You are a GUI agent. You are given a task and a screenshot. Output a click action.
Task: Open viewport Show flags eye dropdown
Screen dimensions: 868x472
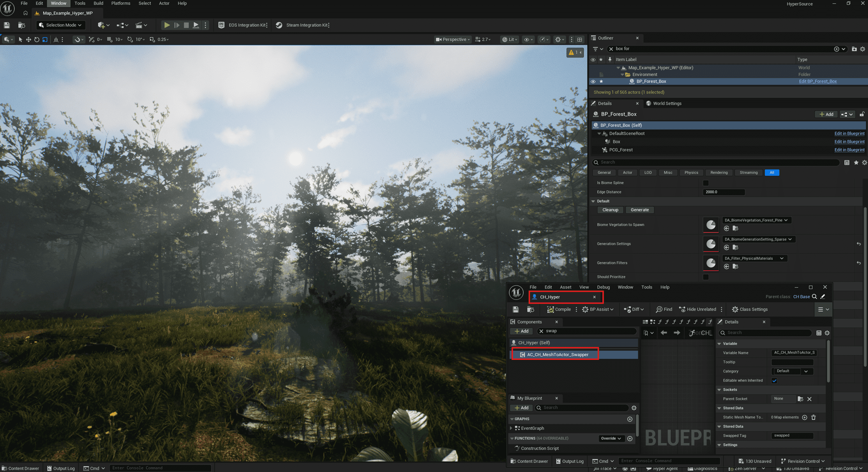(x=528, y=39)
